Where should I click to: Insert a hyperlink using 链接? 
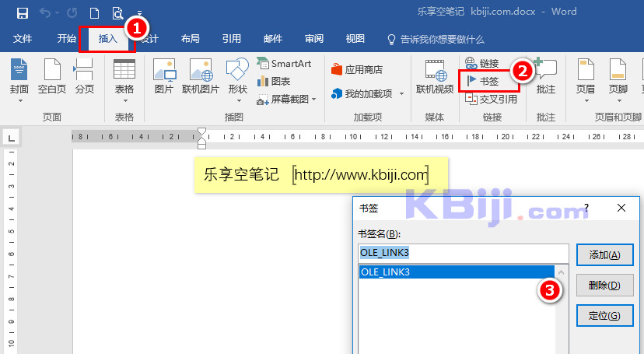(x=482, y=63)
